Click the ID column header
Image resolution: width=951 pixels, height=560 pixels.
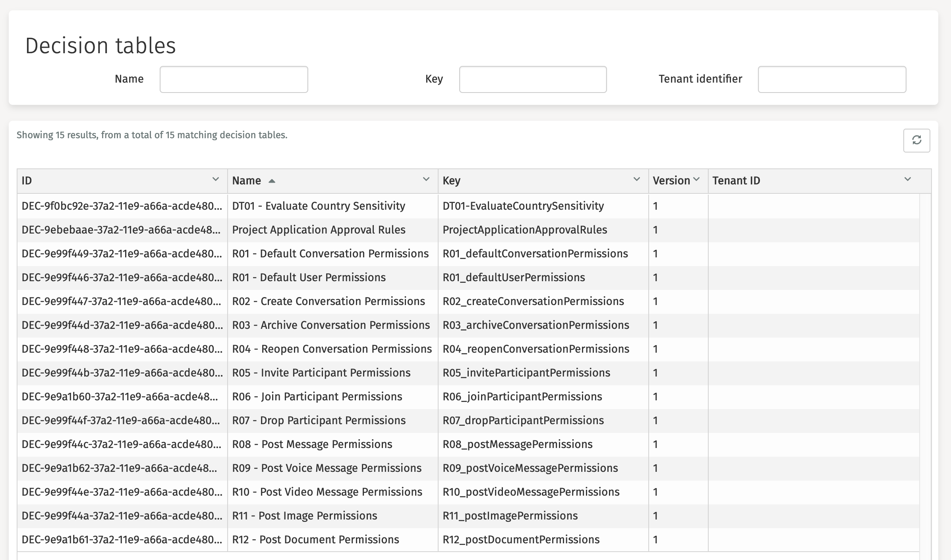pos(27,181)
